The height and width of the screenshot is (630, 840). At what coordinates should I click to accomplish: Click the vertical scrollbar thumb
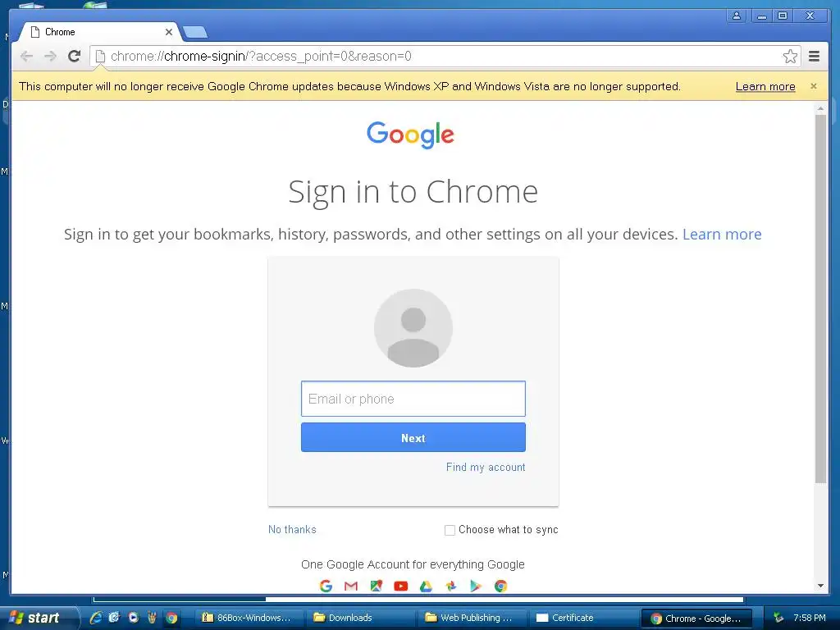coord(820,299)
